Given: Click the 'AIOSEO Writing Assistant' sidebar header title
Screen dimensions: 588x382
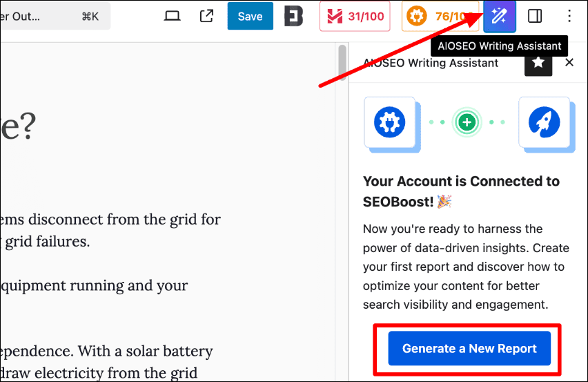Looking at the screenshot, I should point(431,63).
